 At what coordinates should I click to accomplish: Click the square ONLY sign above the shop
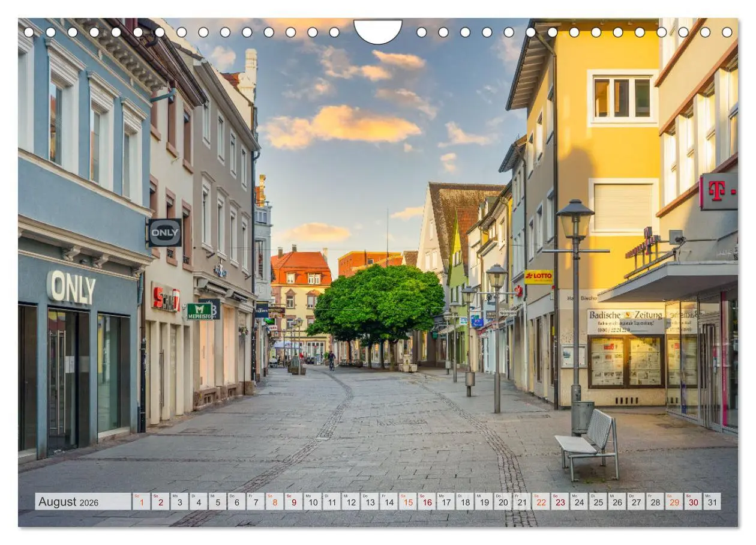pyautogui.click(x=166, y=233)
